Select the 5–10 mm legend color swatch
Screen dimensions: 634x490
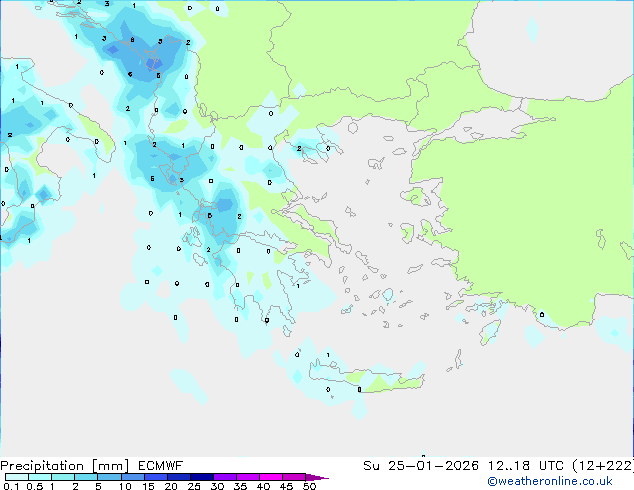pyautogui.click(x=109, y=477)
